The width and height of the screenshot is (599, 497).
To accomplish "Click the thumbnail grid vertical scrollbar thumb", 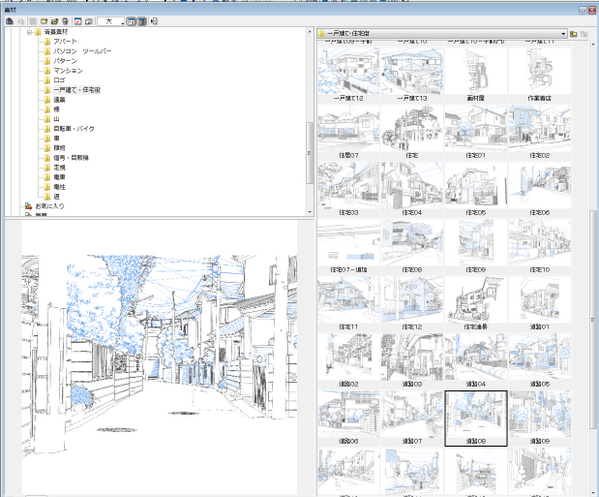I will coord(593,320).
